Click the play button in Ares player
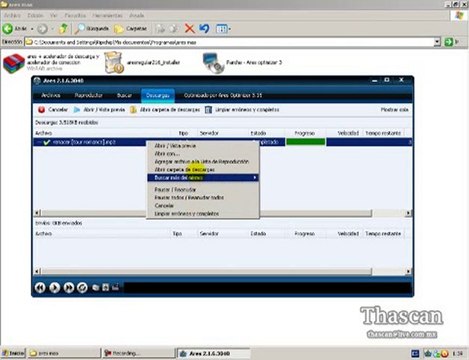Image resolution: width=469 pixels, height=360 pixels. [55, 287]
